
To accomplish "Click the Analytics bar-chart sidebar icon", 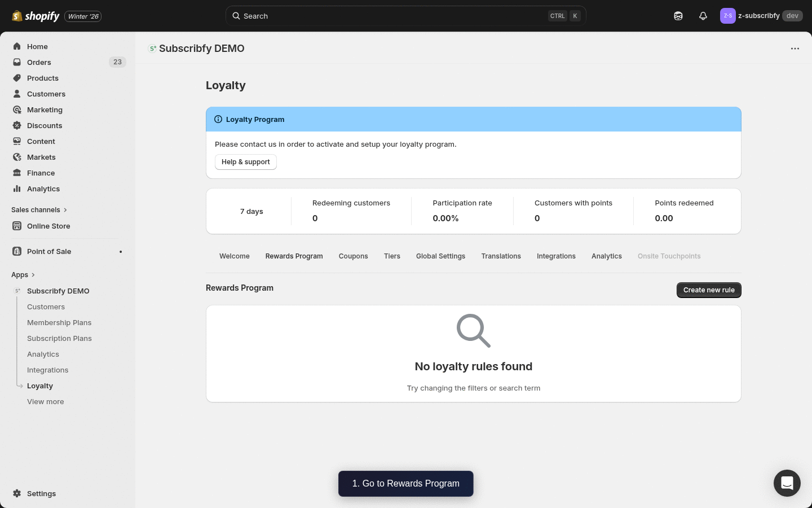I will (x=17, y=189).
